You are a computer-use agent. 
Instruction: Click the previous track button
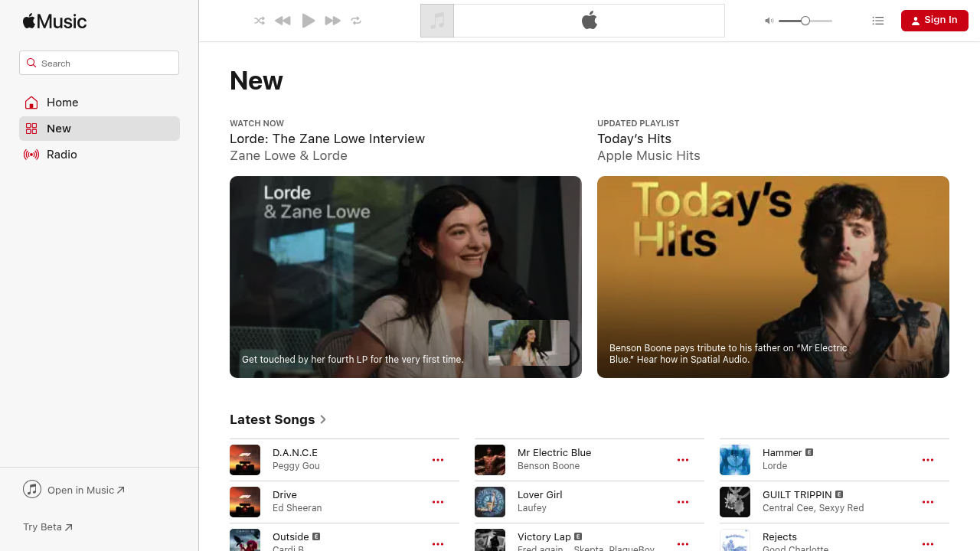tap(283, 21)
